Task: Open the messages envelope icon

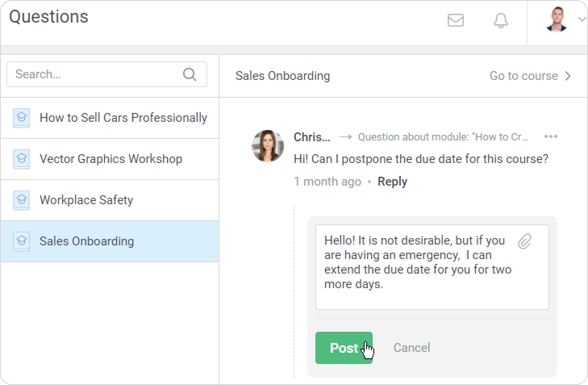Action: point(456,20)
